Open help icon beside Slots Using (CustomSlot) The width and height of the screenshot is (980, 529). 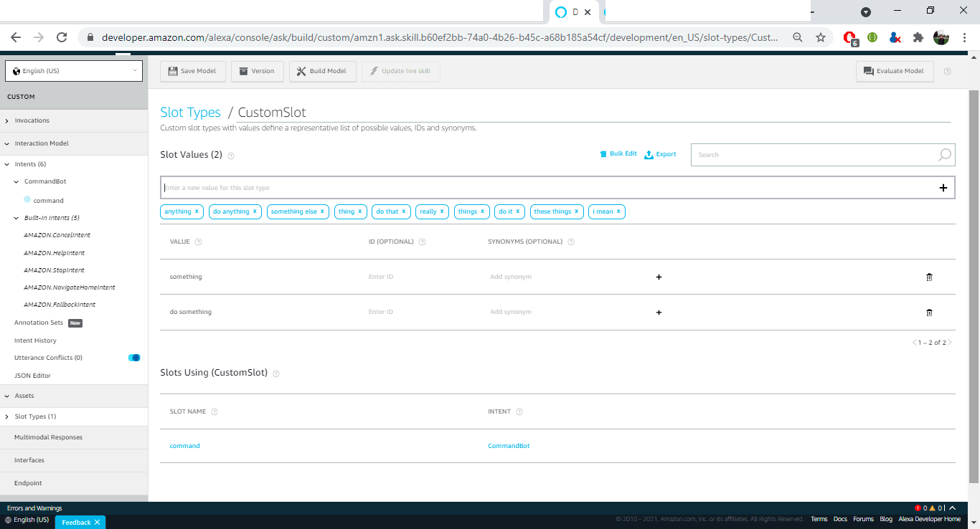(276, 373)
